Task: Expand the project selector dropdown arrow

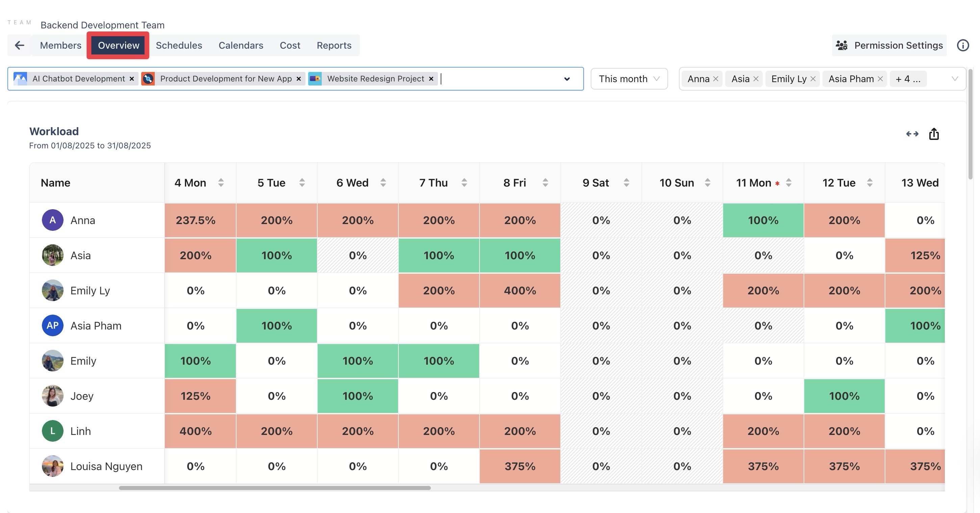Action: [x=567, y=79]
